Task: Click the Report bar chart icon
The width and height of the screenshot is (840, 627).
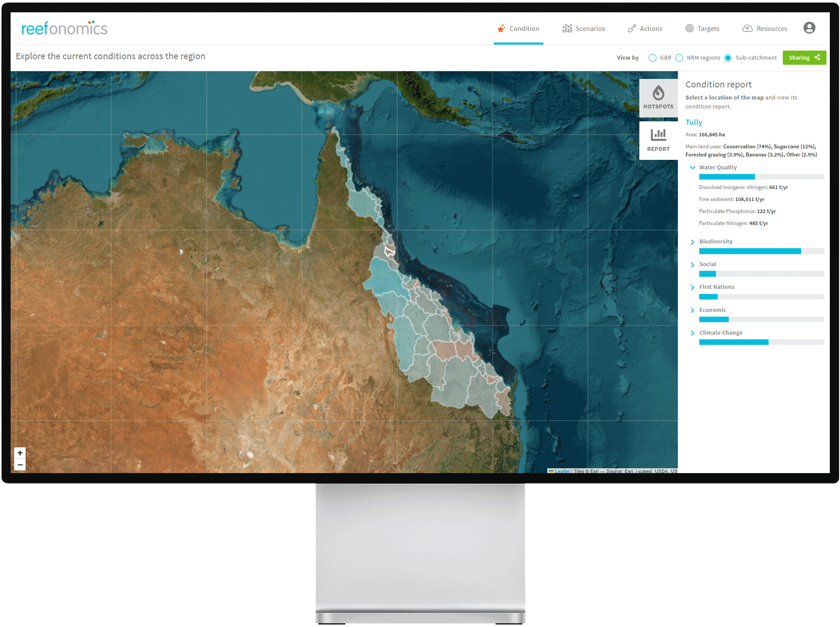Action: click(x=658, y=135)
